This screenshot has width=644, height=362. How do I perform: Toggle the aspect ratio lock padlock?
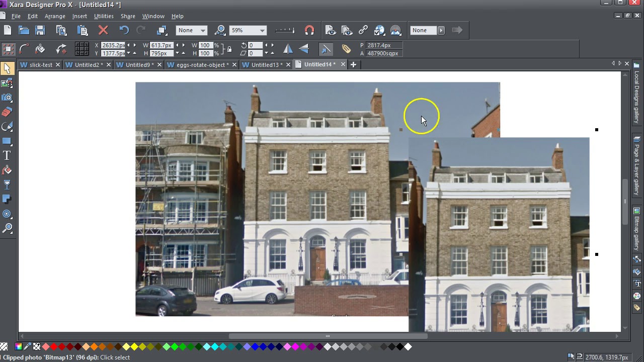(x=229, y=49)
